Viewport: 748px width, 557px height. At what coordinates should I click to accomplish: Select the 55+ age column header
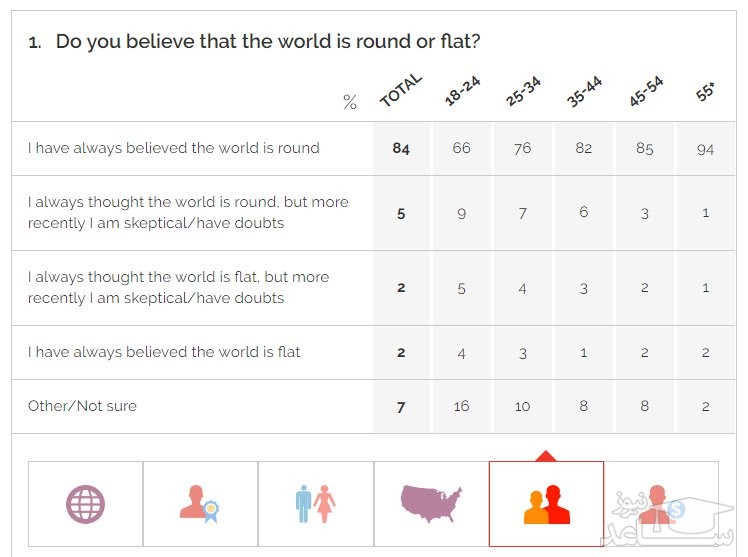[x=705, y=93]
